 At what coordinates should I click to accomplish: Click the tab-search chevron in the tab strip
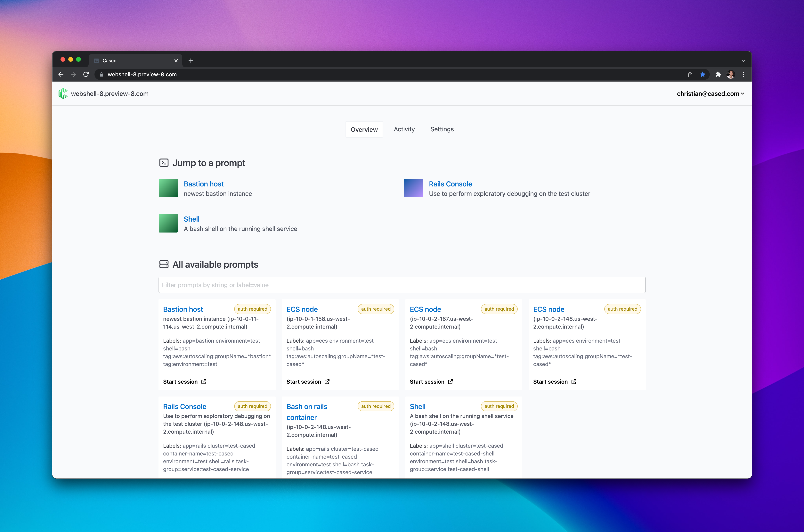click(743, 61)
